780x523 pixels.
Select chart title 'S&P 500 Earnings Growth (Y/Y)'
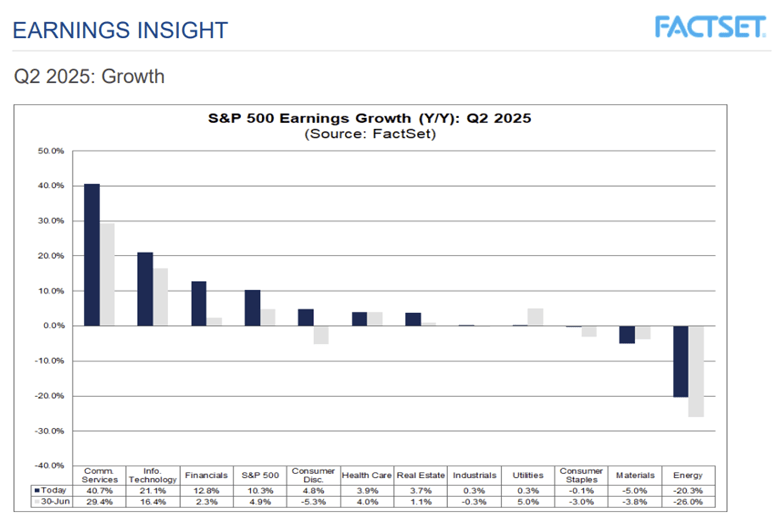(369, 118)
